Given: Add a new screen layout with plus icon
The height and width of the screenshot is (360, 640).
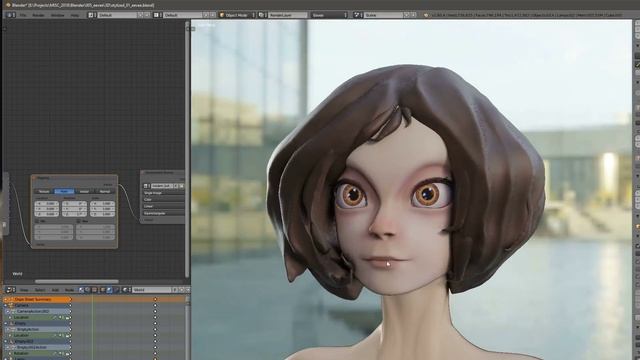Looking at the screenshot, I should click(140, 15).
